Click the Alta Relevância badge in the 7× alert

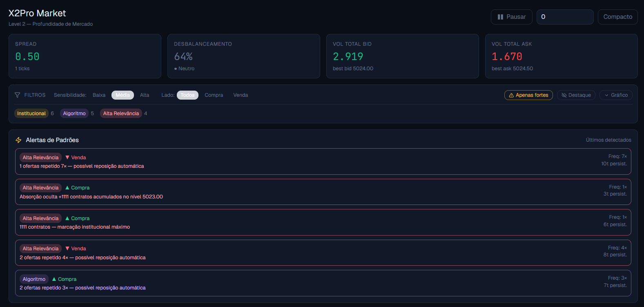pos(40,158)
